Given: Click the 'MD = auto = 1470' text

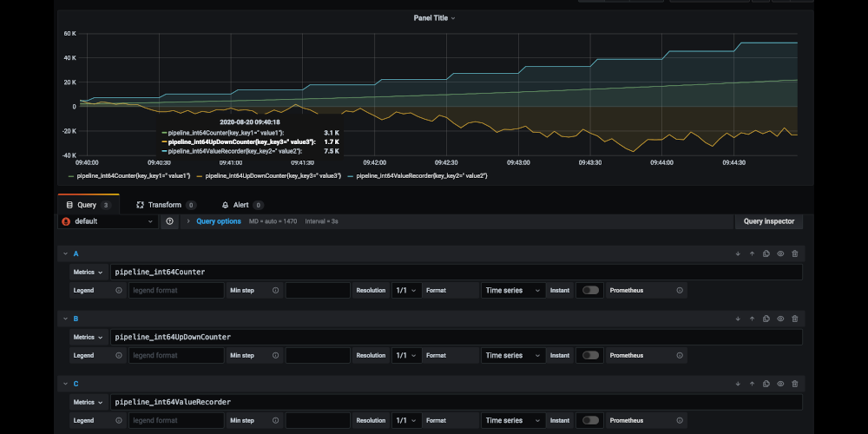Looking at the screenshot, I should pyautogui.click(x=273, y=221).
